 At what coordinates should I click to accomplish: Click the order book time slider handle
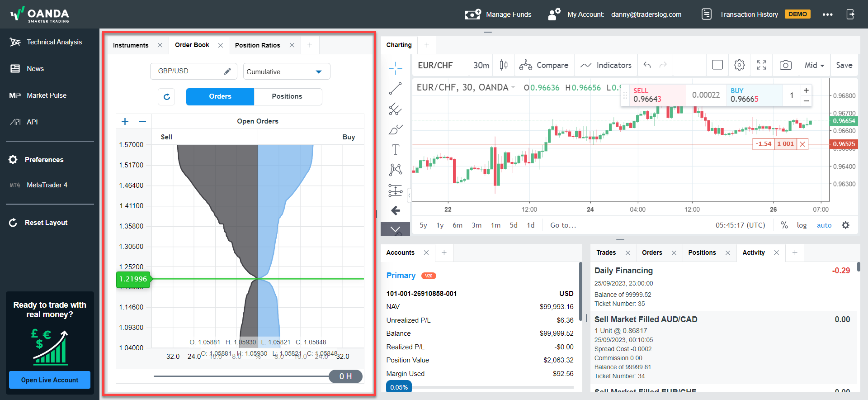[345, 376]
